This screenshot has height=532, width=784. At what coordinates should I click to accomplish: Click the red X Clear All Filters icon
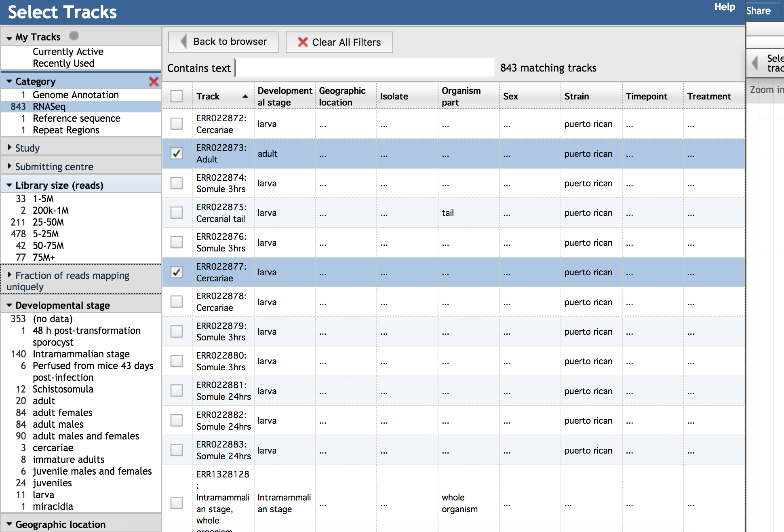[303, 42]
